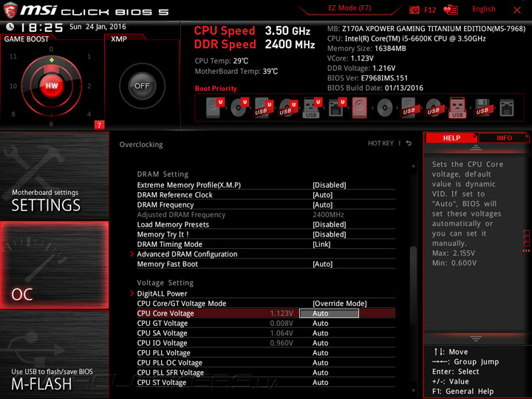532x399 pixels.
Task: Expand DigitALL Power submenu
Action: click(x=162, y=293)
